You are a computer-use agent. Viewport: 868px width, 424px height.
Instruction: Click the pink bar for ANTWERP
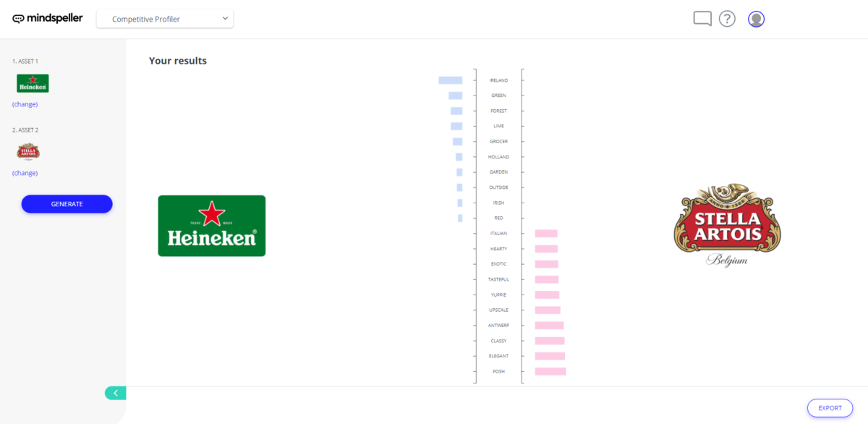549,326
